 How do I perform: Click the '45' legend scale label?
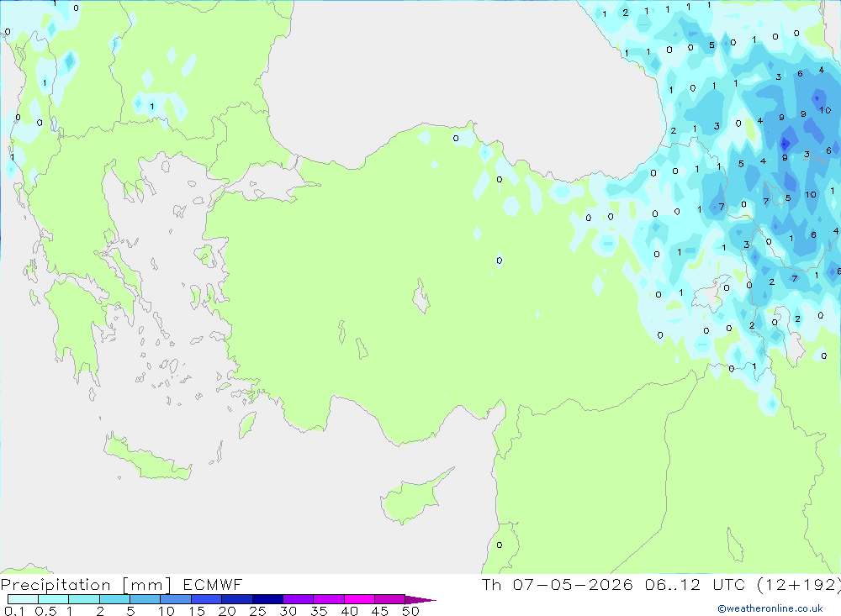pos(380,611)
